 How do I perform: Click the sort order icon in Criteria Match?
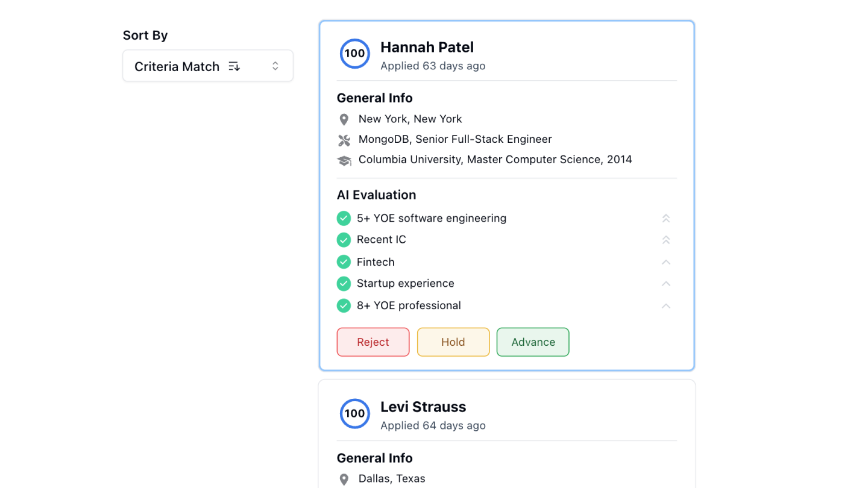point(234,66)
